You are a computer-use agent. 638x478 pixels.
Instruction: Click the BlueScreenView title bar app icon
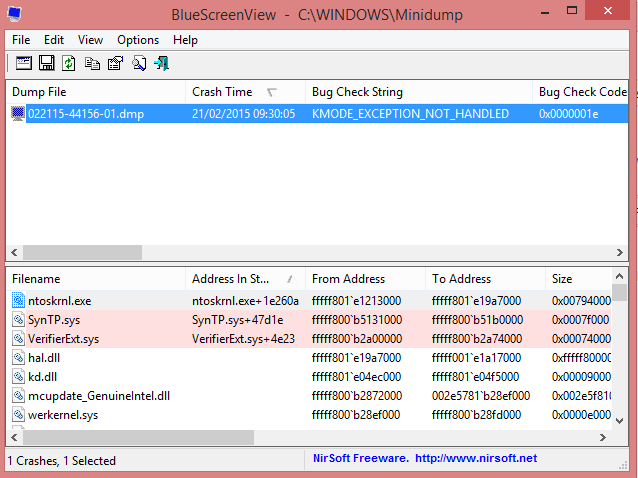point(14,14)
